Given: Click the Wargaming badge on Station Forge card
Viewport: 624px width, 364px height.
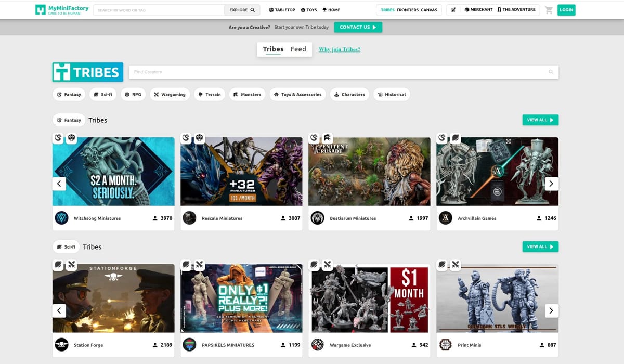Looking at the screenshot, I should coord(72,265).
